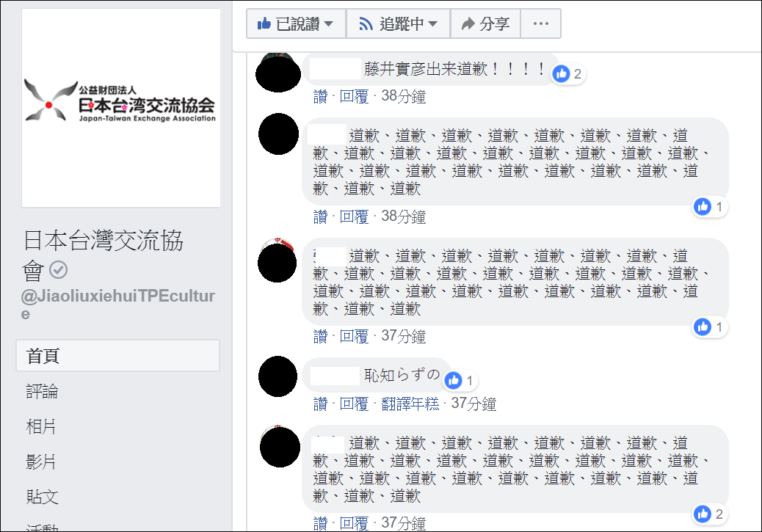
Task: Open 貼文 posts in sidebar
Action: [42, 497]
